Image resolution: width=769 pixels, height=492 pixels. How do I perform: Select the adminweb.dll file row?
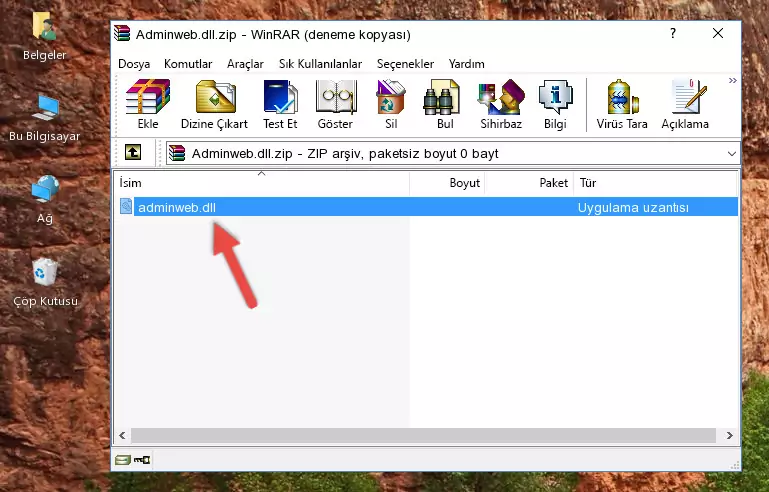point(428,207)
